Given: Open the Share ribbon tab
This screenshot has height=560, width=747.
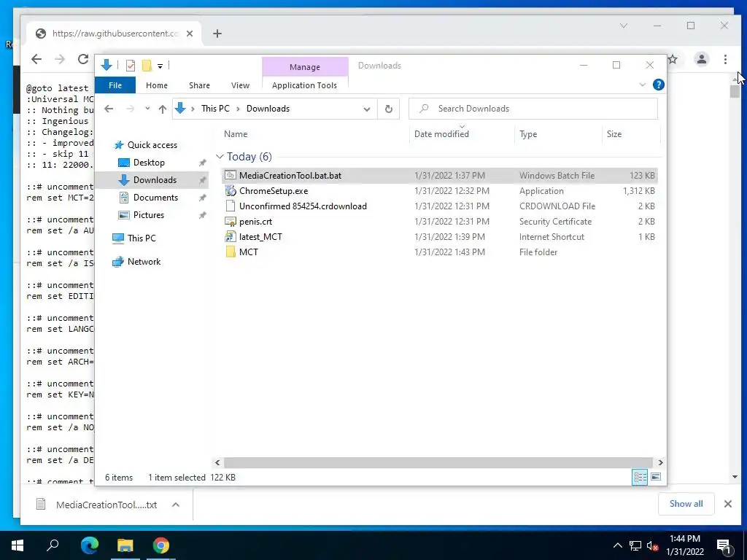Looking at the screenshot, I should [199, 85].
